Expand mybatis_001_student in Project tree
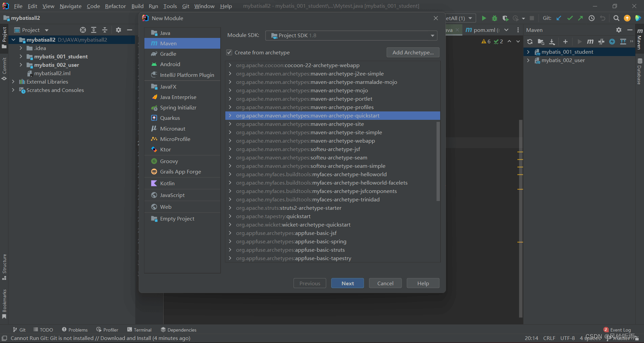The height and width of the screenshot is (343, 644). pyautogui.click(x=21, y=56)
